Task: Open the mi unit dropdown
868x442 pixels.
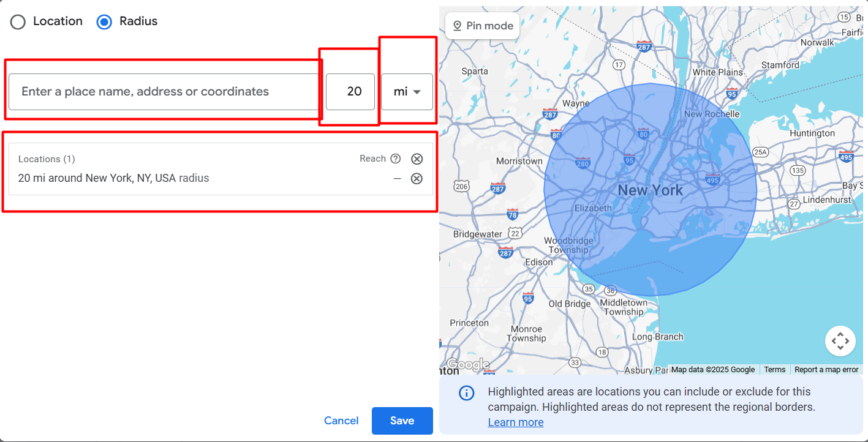Action: click(407, 92)
